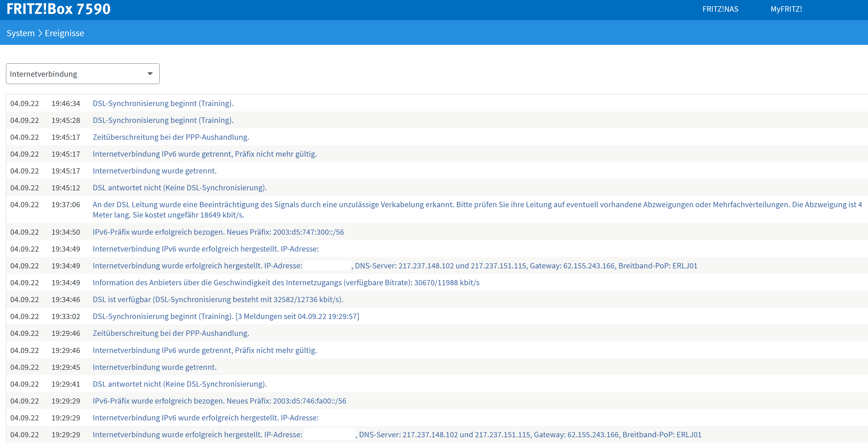868x443 pixels.
Task: Click the 19:45:12 DSL antwortet nicht entry
Action: pos(180,188)
